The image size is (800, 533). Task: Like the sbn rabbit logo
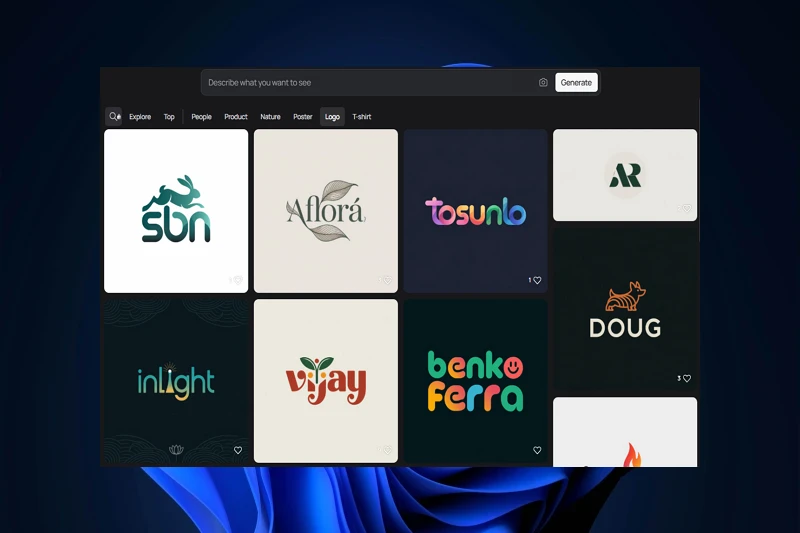tap(238, 280)
